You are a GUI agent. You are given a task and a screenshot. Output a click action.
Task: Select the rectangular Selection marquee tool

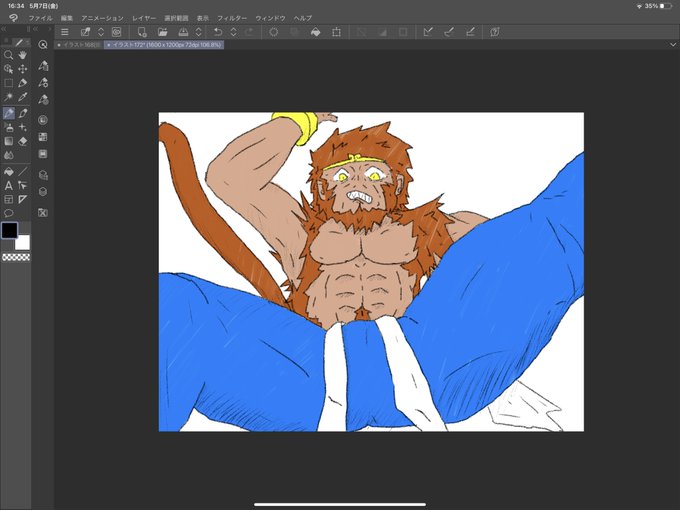pos(8,83)
